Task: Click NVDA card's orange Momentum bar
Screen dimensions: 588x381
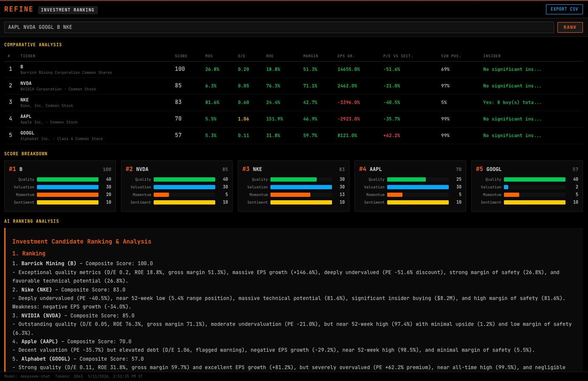Action: (161, 195)
